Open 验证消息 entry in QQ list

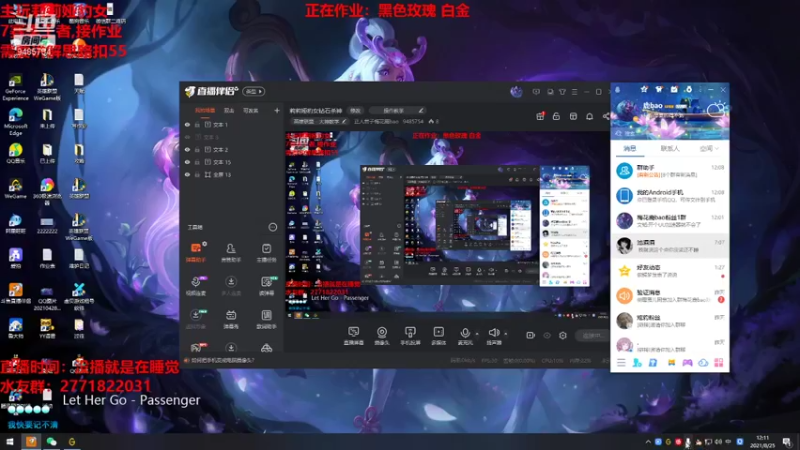click(670, 295)
